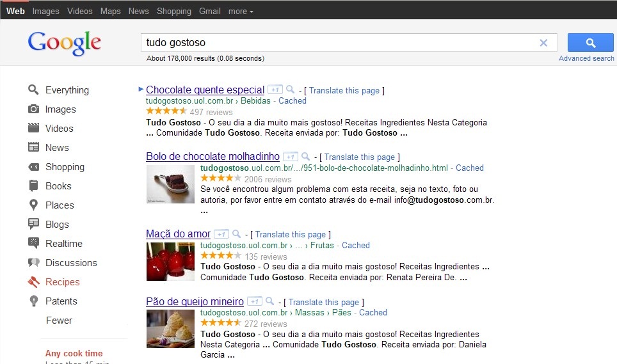617x364 pixels.
Task: Click the 'Any cook time' heading
Action: [74, 353]
